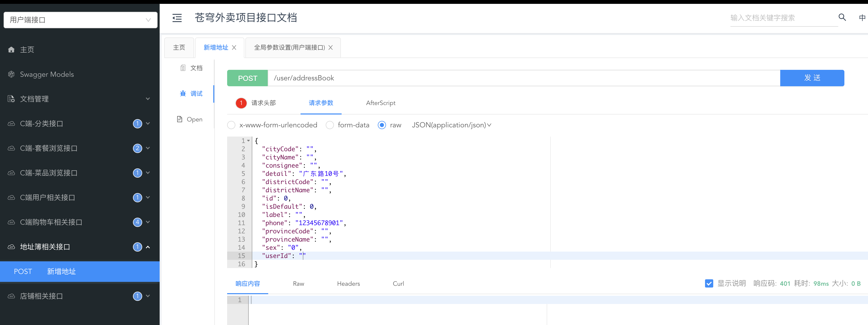Click the 文档管理 document icon
This screenshot has width=868, height=325.
click(12, 99)
